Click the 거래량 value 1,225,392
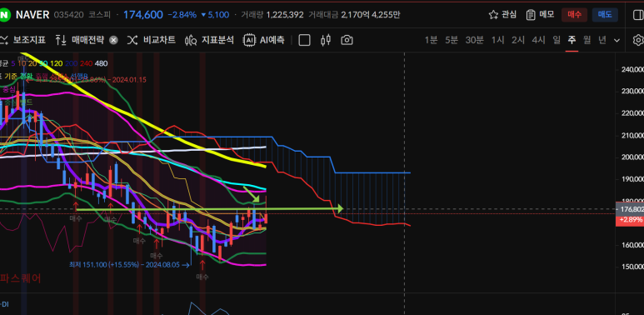The width and height of the screenshot is (644, 315). click(285, 15)
